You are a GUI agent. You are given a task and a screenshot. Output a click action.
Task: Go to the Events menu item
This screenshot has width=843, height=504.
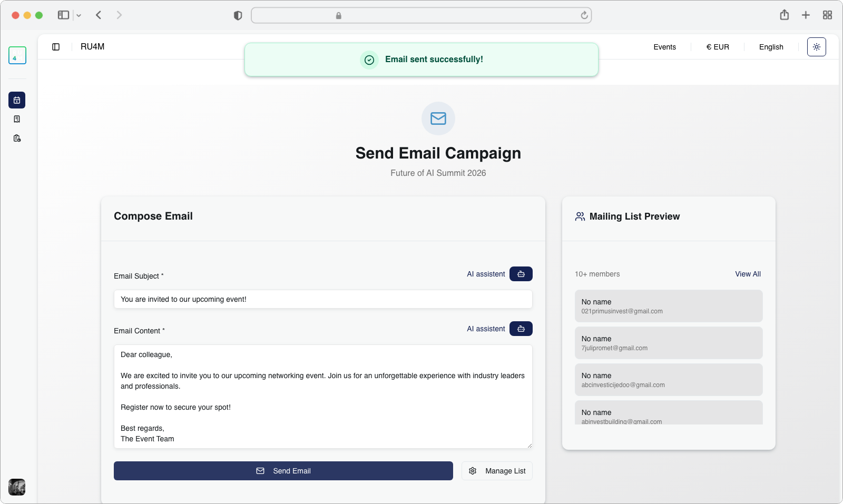(664, 47)
